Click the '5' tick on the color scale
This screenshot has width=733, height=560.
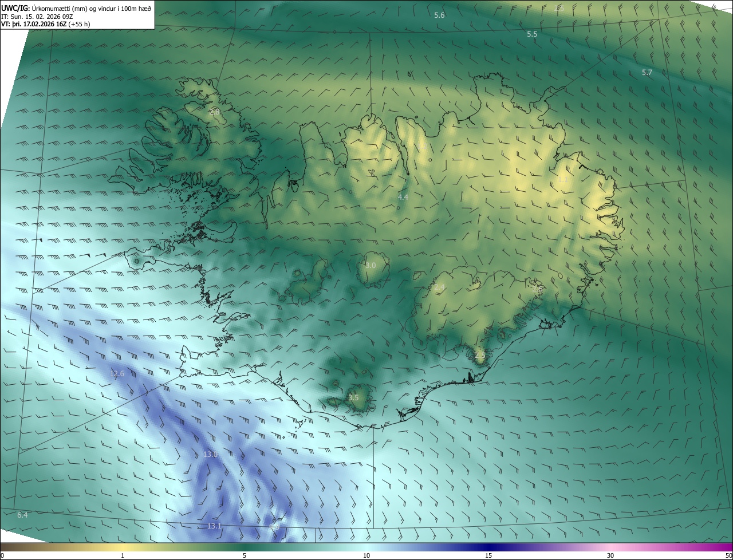pos(245,555)
